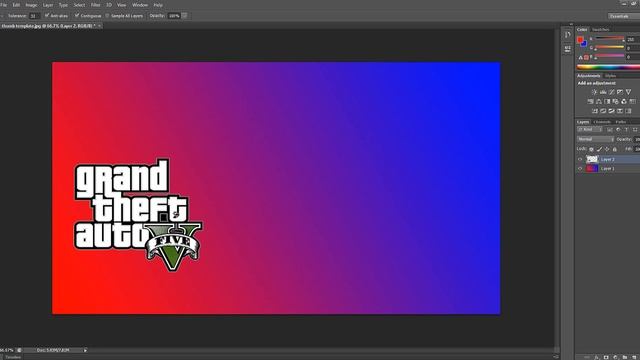This screenshot has height=360, width=640.
Task: Pick a color from the spectrum ramp
Action: point(608,67)
